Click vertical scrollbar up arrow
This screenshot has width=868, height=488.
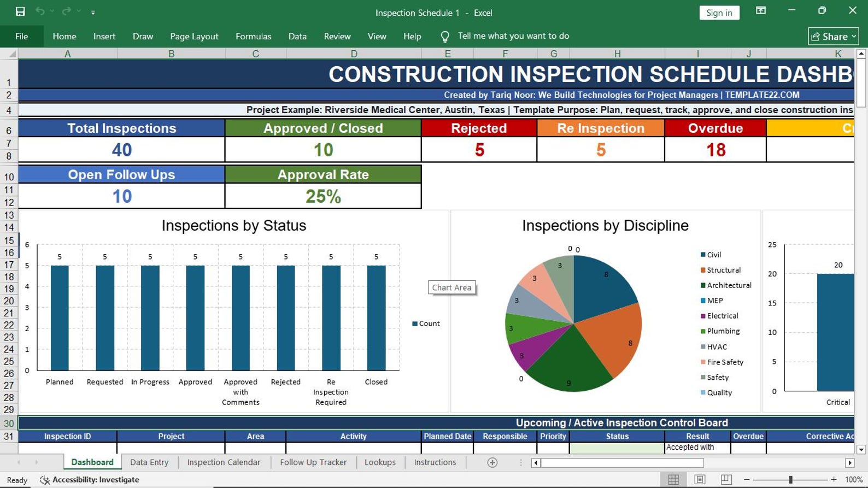[x=861, y=54]
